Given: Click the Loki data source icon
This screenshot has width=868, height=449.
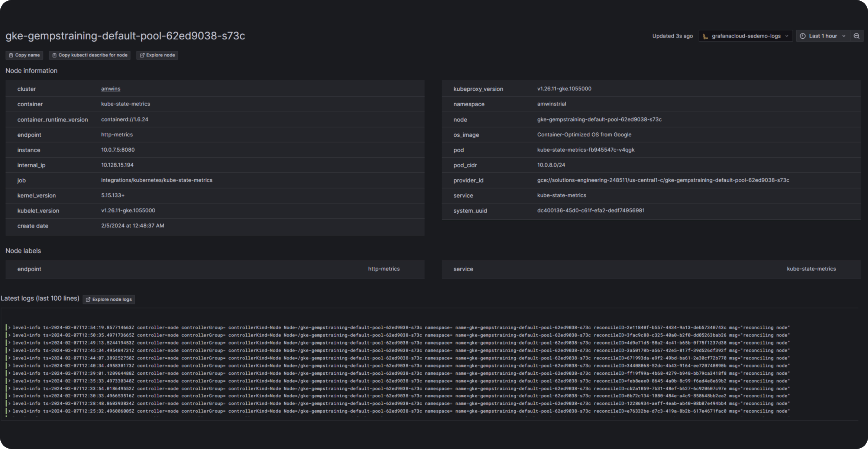Looking at the screenshot, I should click(705, 36).
